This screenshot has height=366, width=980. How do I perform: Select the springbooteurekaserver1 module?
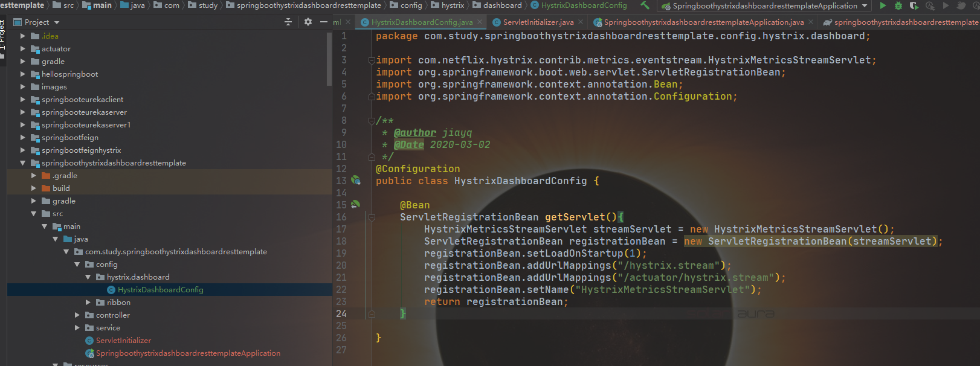[x=86, y=124]
